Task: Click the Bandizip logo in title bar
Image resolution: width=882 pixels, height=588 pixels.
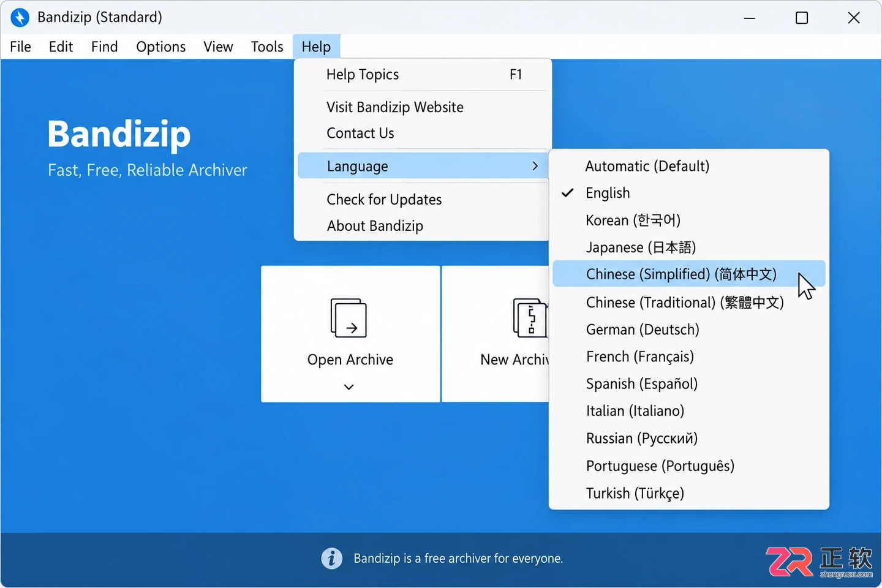Action: coord(20,17)
